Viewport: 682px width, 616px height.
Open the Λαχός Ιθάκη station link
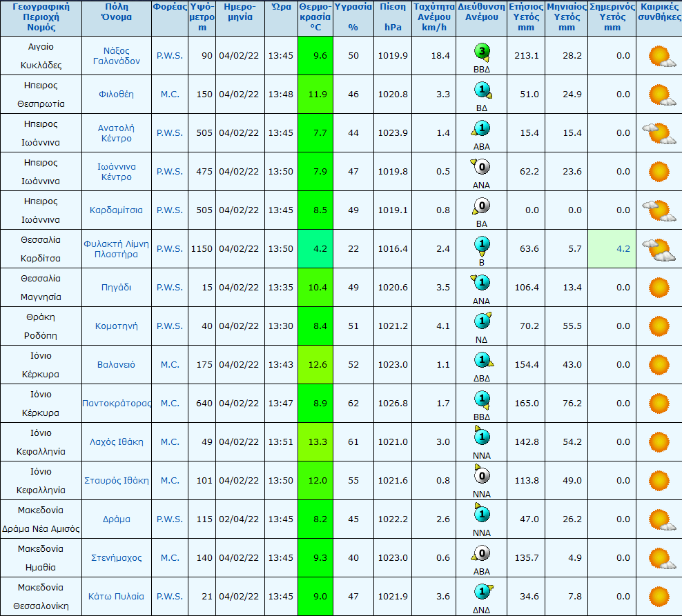coord(116,441)
